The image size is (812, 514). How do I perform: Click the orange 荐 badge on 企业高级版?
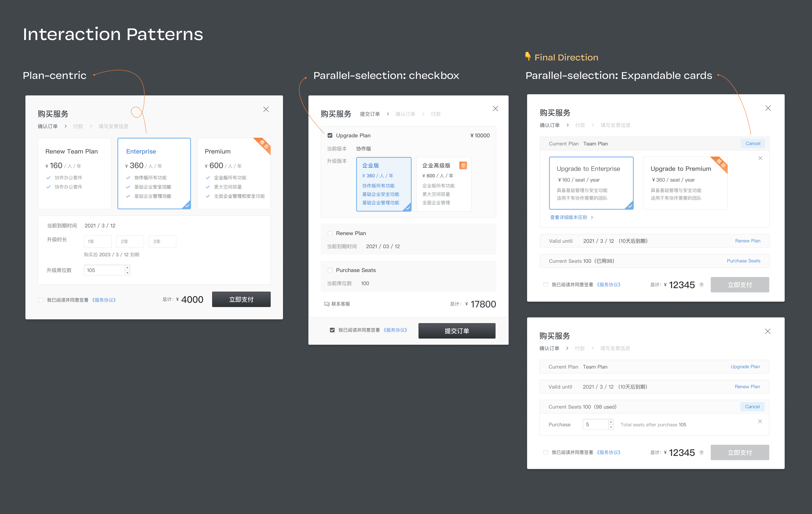(x=463, y=165)
